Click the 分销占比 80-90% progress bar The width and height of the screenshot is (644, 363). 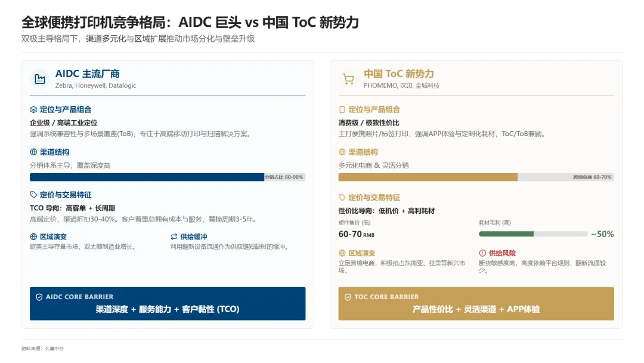[x=167, y=177]
